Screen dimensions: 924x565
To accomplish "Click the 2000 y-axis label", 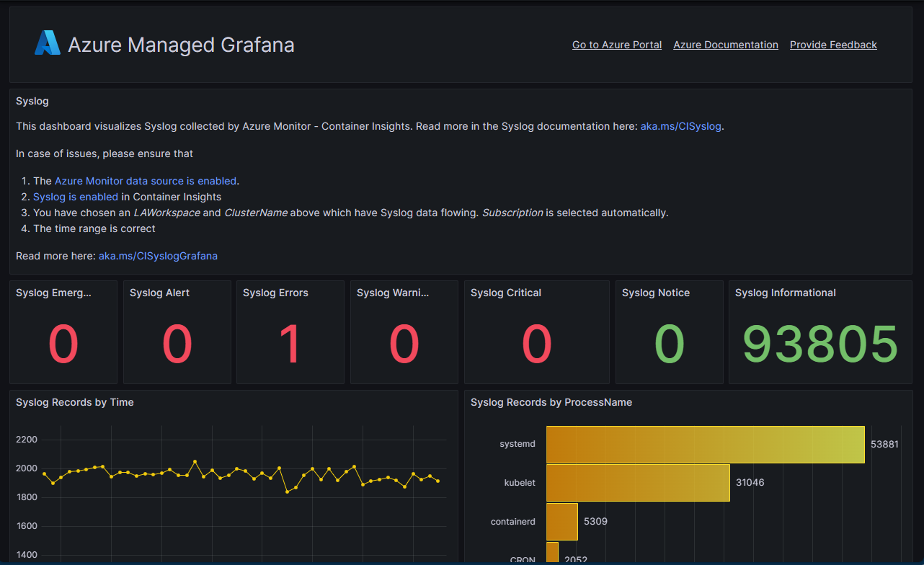I will [25, 468].
